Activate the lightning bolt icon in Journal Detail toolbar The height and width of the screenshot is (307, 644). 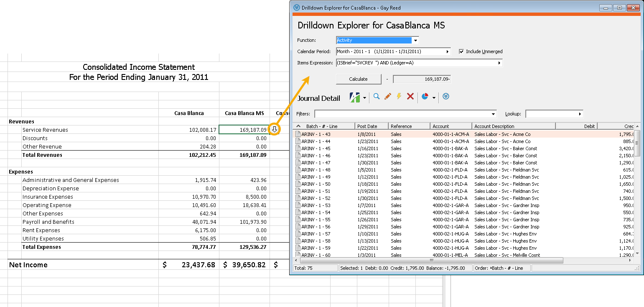click(x=399, y=96)
